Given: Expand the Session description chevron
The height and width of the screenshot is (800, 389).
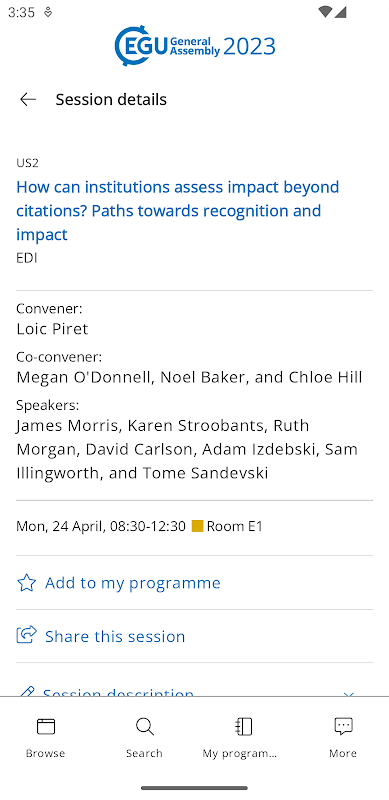Looking at the screenshot, I should (349, 694).
